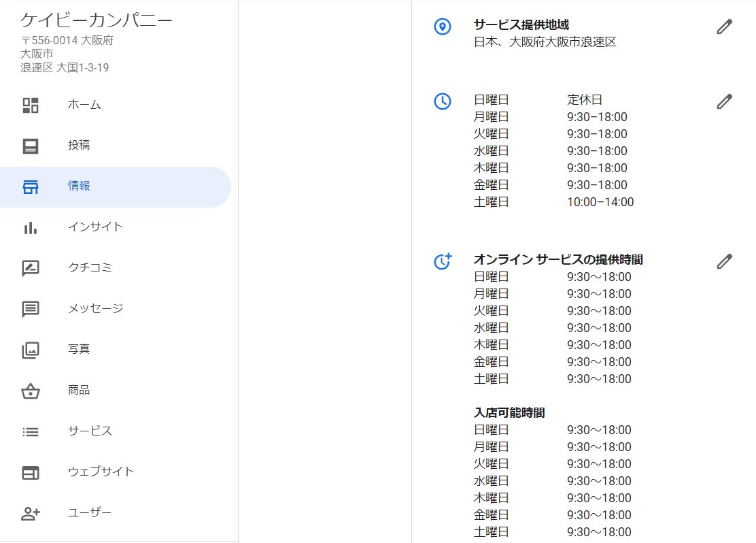
Task: Click the Home (ホーム) dashboard icon
Action: (x=31, y=105)
